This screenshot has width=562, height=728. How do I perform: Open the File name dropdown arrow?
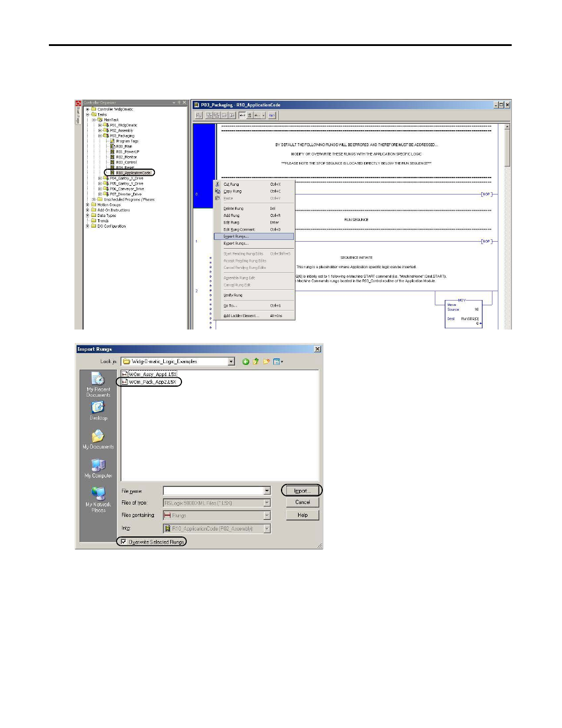[267, 490]
